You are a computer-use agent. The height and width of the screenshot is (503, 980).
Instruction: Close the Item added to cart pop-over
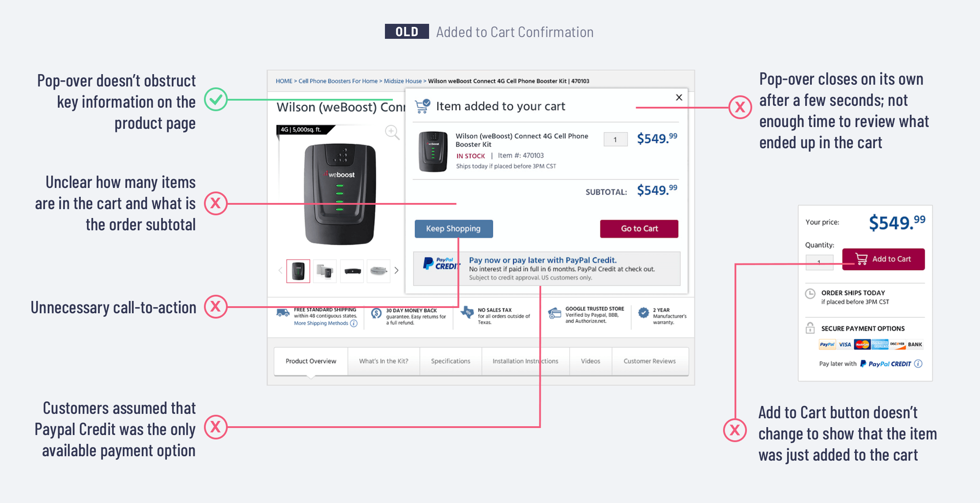[679, 98]
